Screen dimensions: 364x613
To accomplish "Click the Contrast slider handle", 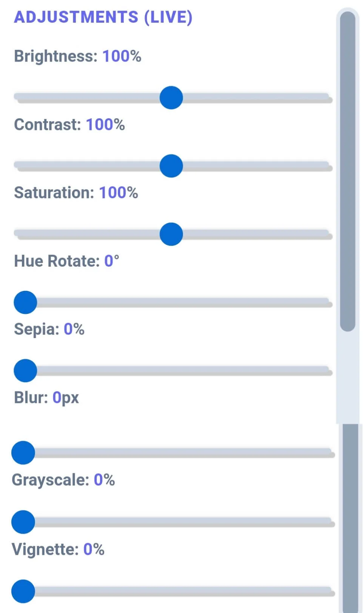I will pos(171,166).
